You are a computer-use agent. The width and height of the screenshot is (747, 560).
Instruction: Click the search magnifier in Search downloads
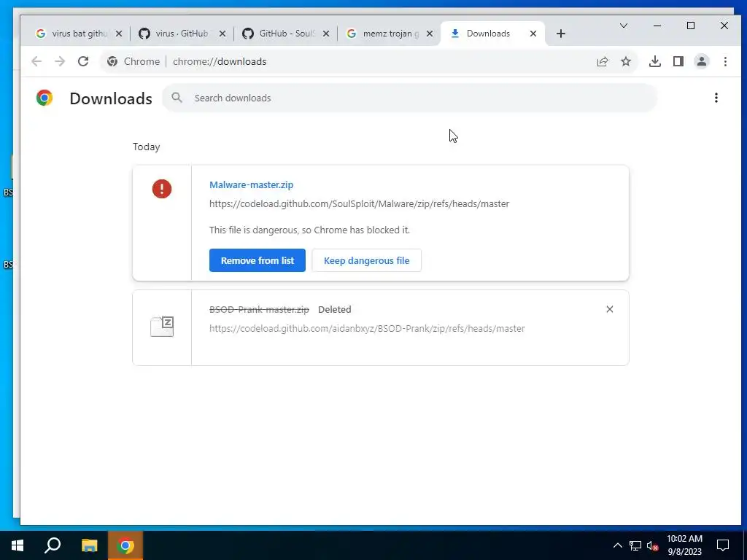(177, 98)
